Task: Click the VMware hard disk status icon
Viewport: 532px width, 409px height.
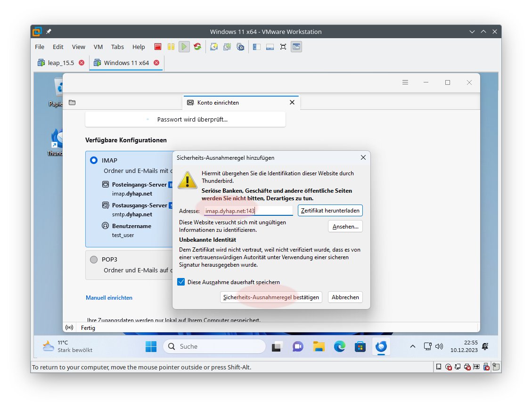Action: point(439,367)
